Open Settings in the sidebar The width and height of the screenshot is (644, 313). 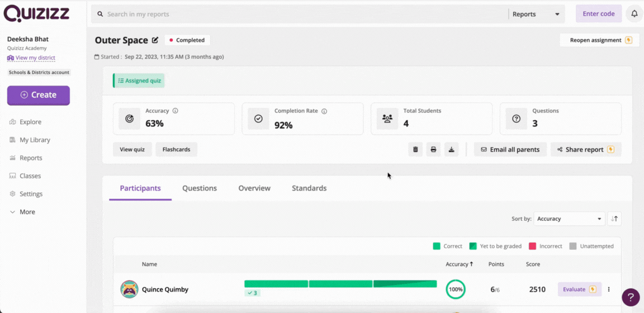pyautogui.click(x=26, y=194)
